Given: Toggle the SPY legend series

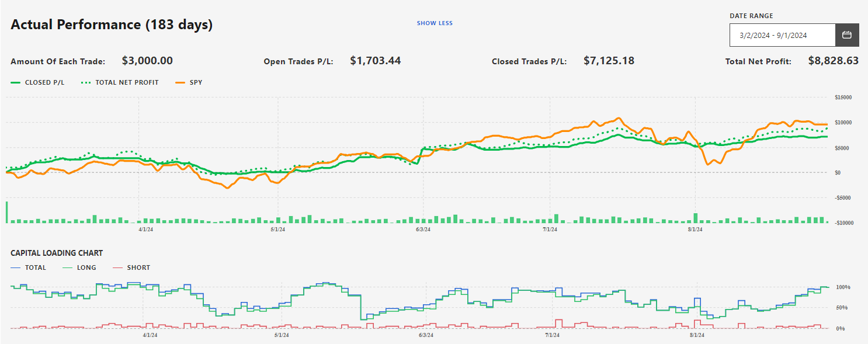Looking at the screenshot, I should click(x=189, y=83).
